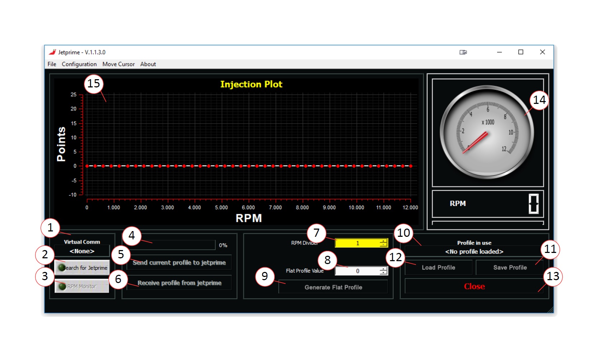Click the yellow RPM Divider input field
This screenshot has height=364, width=604.
point(357,243)
